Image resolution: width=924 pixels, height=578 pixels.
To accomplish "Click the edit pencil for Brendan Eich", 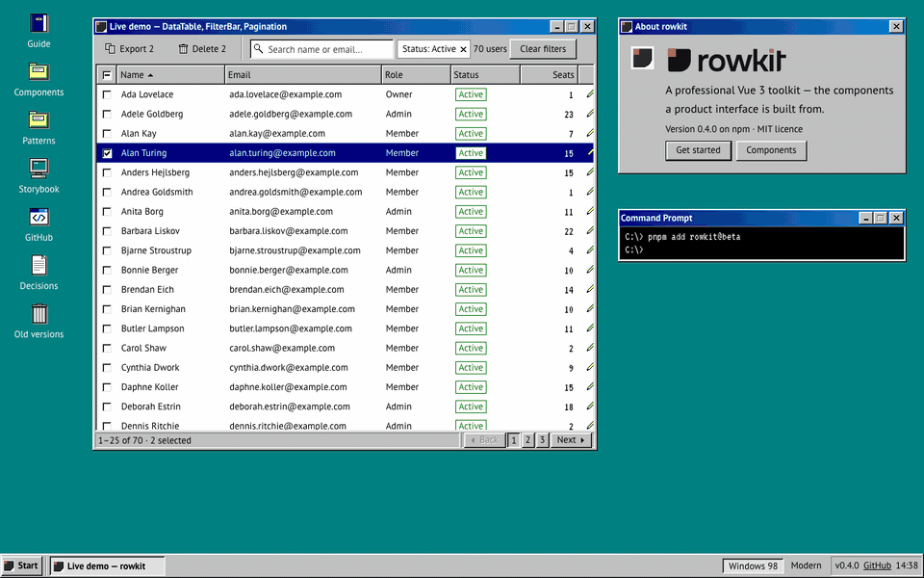I will point(590,288).
